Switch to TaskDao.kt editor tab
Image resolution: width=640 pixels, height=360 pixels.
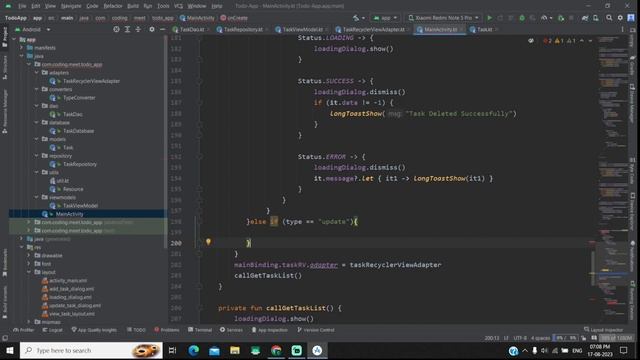click(191, 29)
